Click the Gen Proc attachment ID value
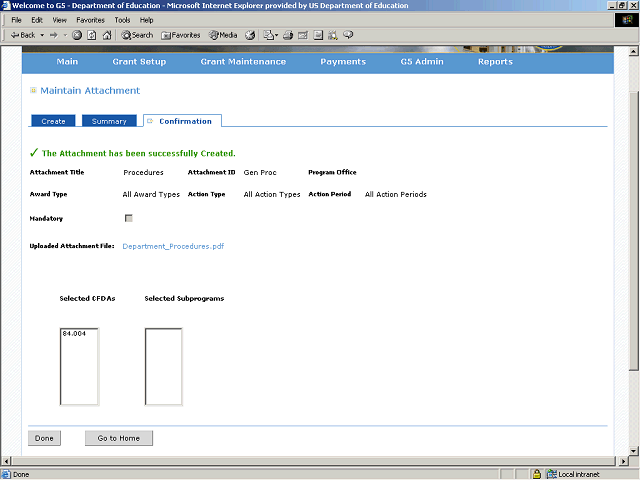The height and width of the screenshot is (480, 640). coord(260,172)
